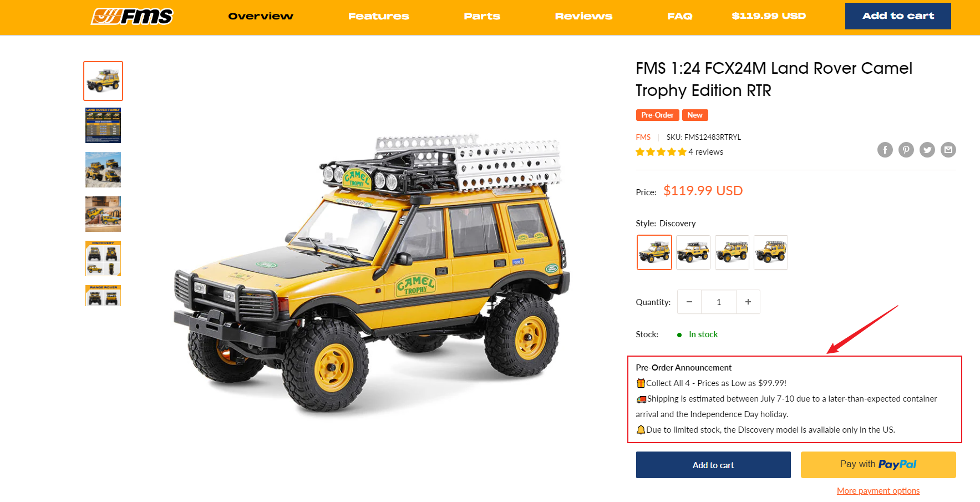Choose the fourth style variant swatch

[771, 252]
